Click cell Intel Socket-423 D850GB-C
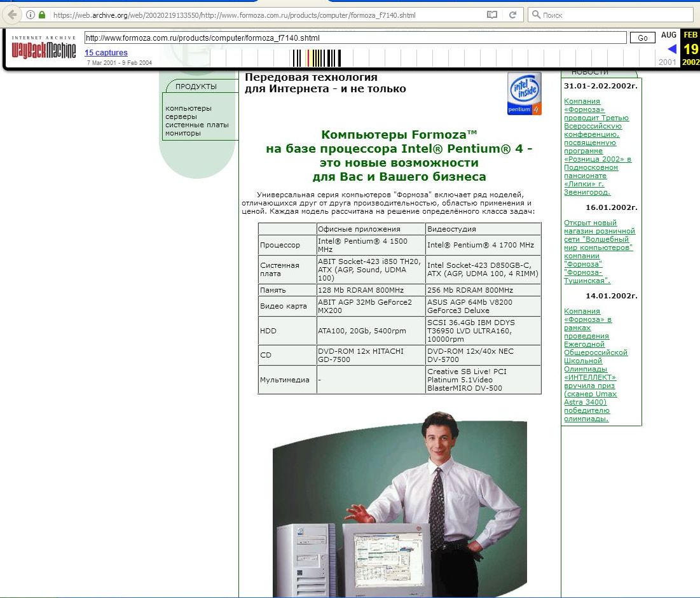The width and height of the screenshot is (700, 598). (483, 269)
